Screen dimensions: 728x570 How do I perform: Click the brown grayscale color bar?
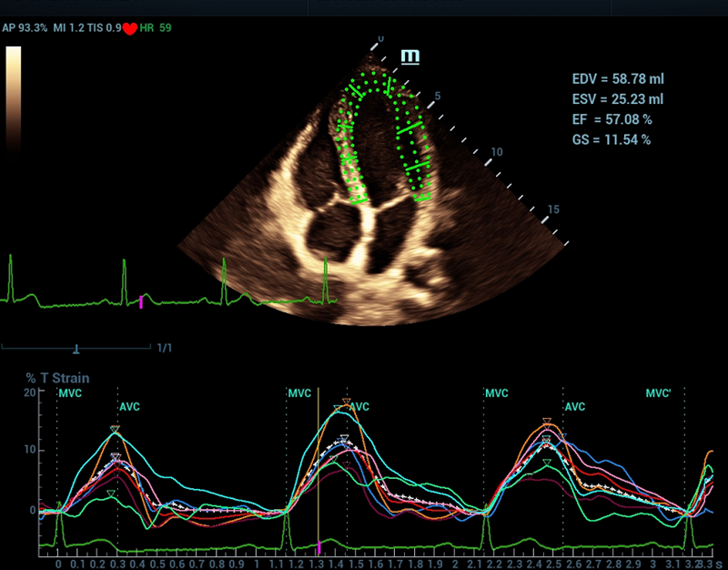click(14, 97)
